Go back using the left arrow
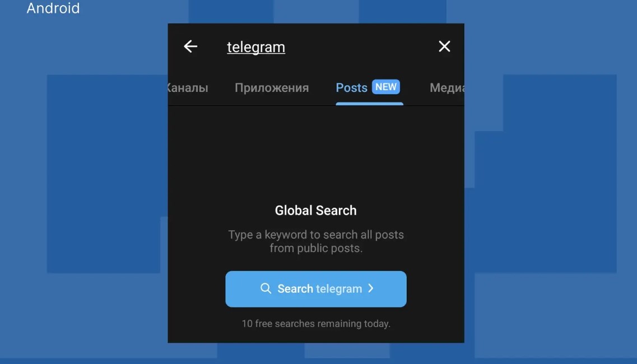The width and height of the screenshot is (637, 364). (x=190, y=46)
